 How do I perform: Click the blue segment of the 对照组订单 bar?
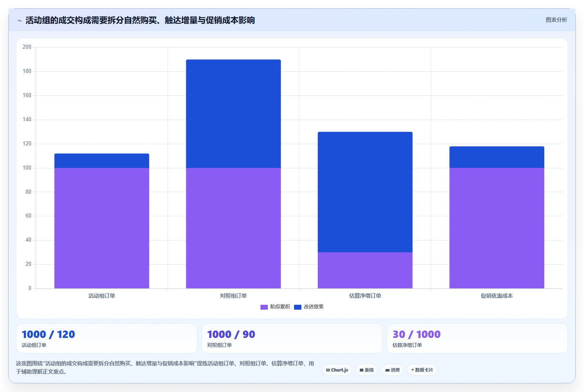[233, 114]
